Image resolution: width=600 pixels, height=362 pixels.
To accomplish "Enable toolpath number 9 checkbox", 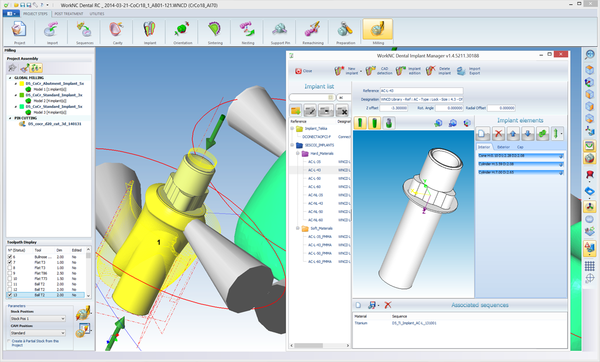I will pos(10,273).
